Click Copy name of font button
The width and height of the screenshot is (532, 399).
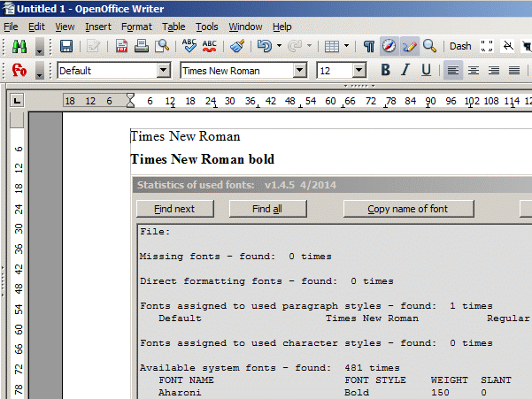407,209
